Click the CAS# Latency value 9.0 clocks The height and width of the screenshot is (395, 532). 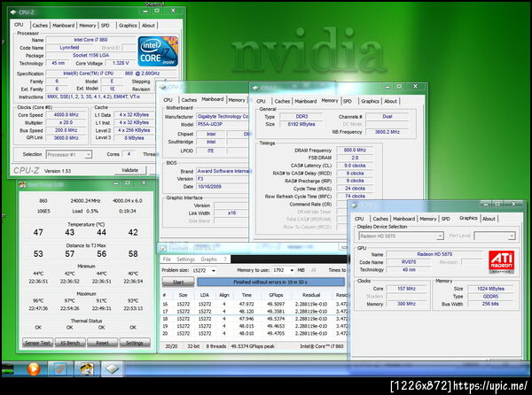(x=355, y=166)
